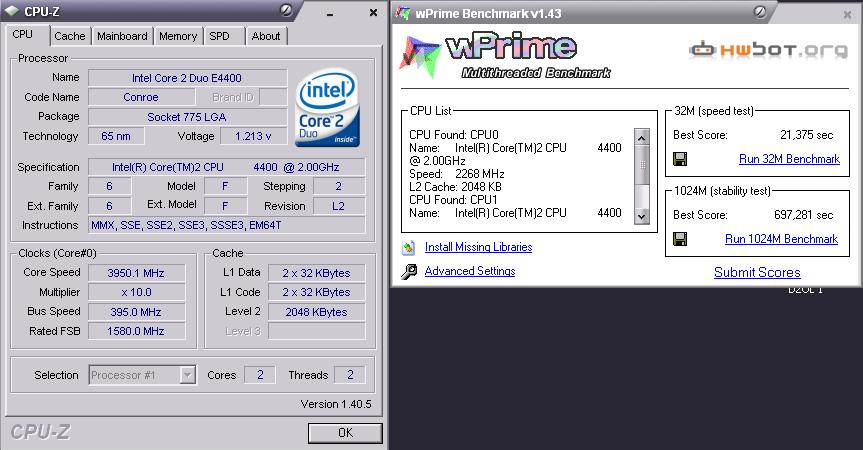Screen dimensions: 863x450
Task: Click the CPU List scrollbar thumb
Action: tap(642, 164)
